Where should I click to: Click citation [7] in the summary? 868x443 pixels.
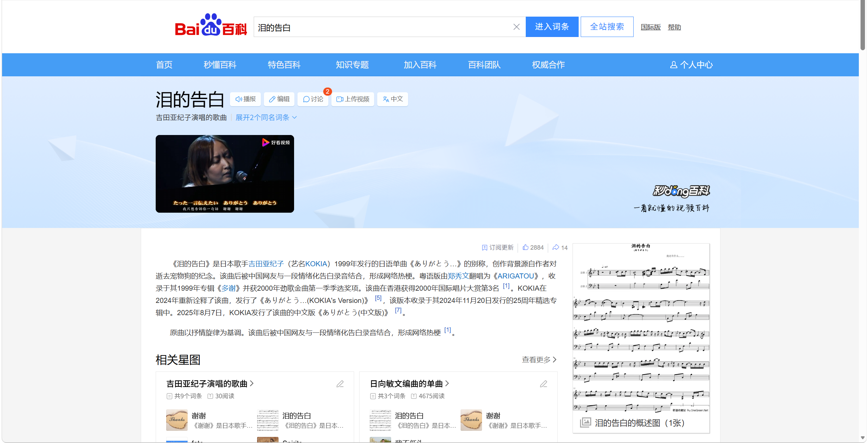[398, 310]
